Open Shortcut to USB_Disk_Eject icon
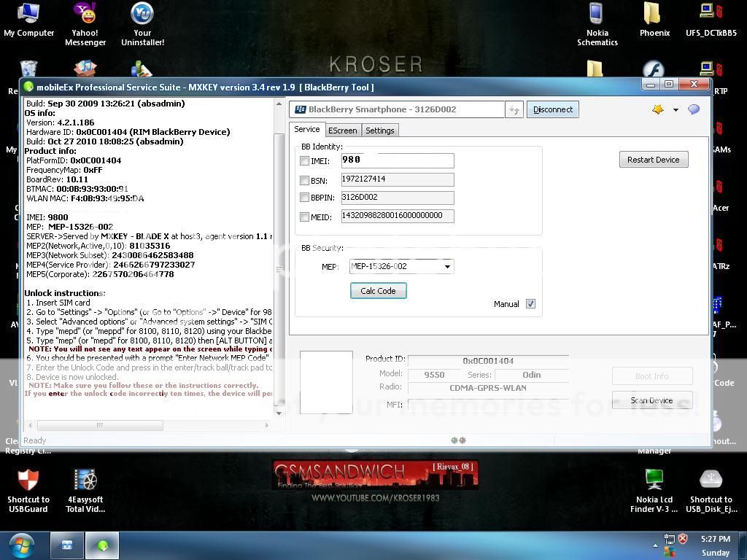Screen dimensions: 747x560 click(711, 491)
